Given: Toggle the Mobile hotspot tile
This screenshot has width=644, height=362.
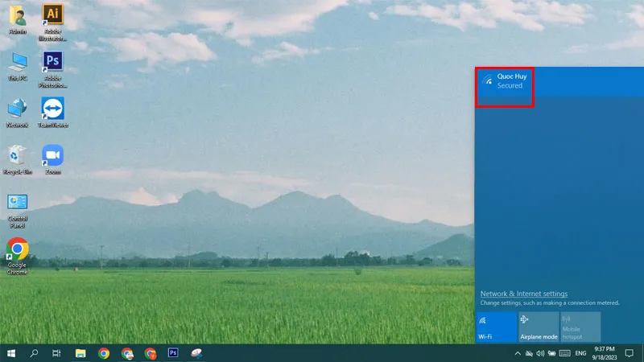Looking at the screenshot, I should point(580,327).
